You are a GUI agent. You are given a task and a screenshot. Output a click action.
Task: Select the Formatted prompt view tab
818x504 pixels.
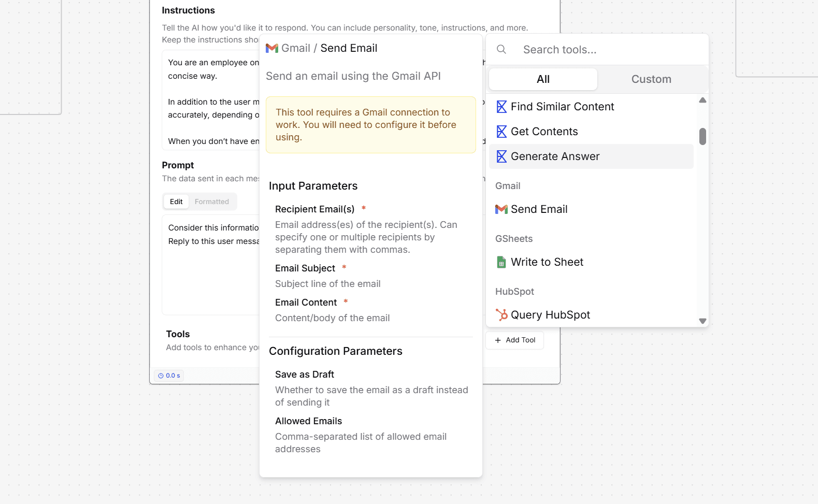pyautogui.click(x=212, y=201)
